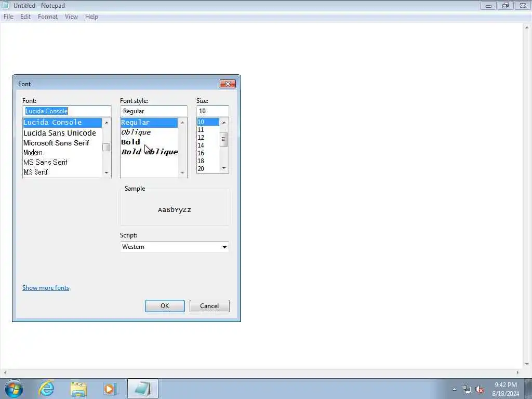Select the Modern font
This screenshot has width=532, height=399.
pyautogui.click(x=62, y=153)
